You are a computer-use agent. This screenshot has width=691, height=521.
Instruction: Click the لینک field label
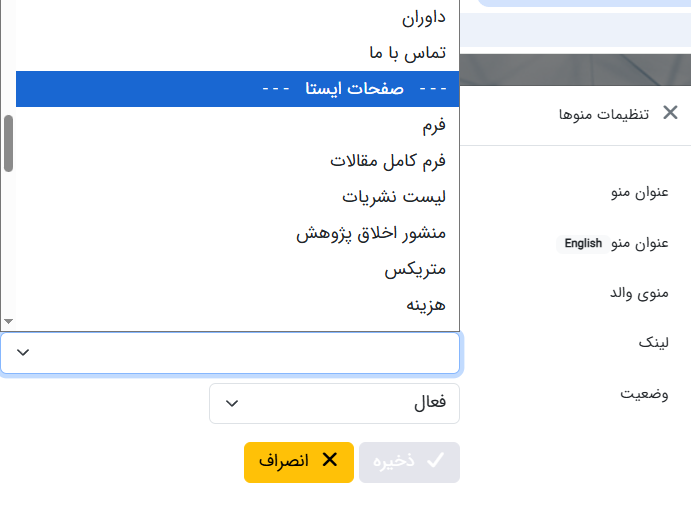point(653,342)
